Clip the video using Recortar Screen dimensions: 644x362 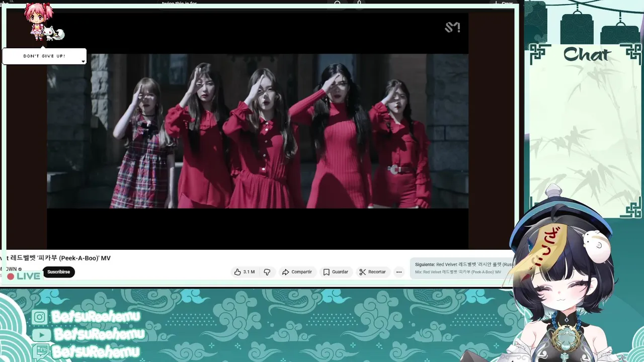[372, 272]
